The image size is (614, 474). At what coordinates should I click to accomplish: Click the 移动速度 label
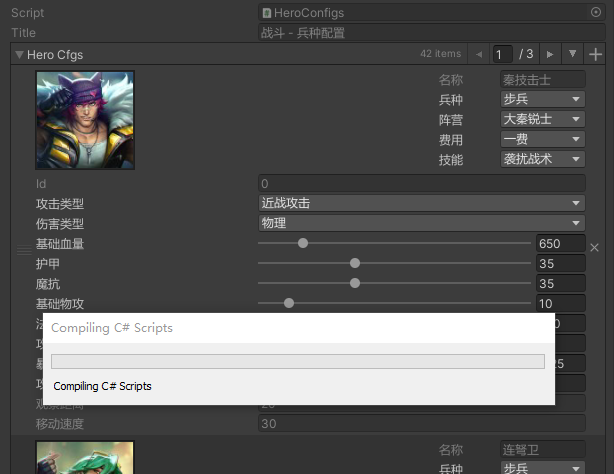(60, 424)
